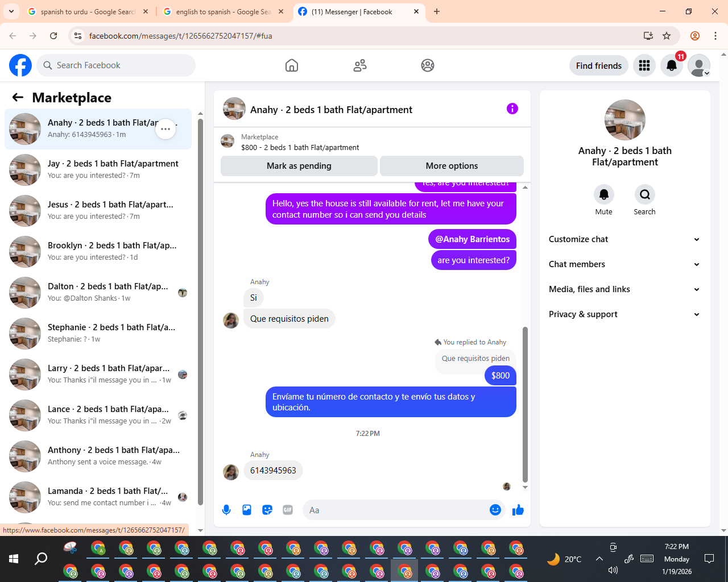
Task: Open Lance's 2 beds 1 bath conversation
Action: (x=98, y=415)
